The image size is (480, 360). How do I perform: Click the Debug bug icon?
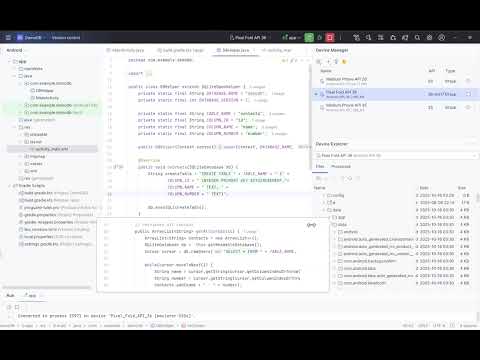pos(320,38)
